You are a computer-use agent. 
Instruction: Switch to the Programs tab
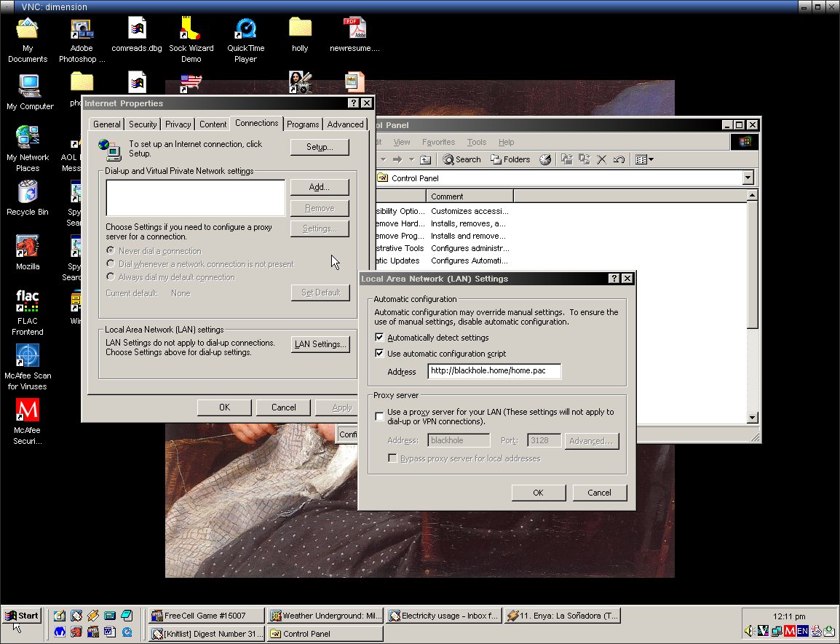[x=303, y=124]
